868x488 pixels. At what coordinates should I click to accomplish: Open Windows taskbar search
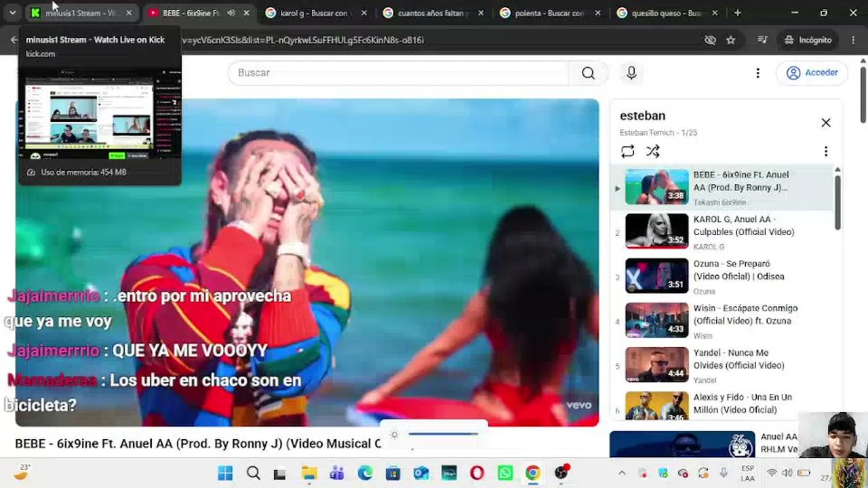pos(253,473)
